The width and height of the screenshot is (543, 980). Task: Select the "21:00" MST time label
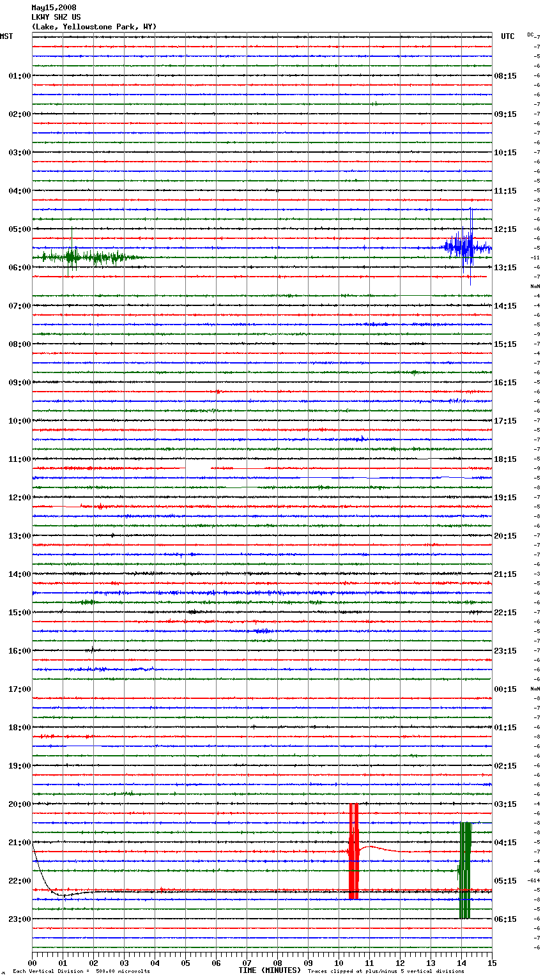point(20,843)
